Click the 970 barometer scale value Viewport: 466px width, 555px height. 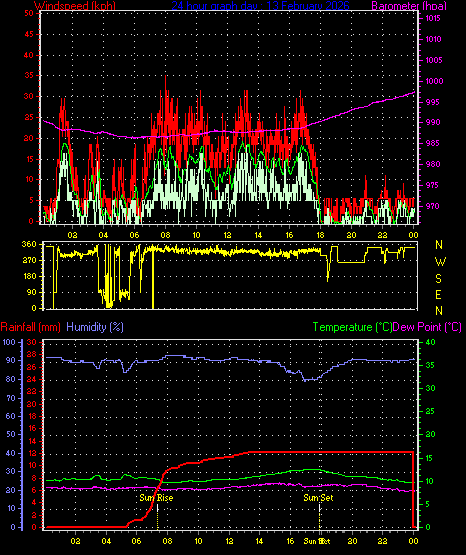pos(432,206)
